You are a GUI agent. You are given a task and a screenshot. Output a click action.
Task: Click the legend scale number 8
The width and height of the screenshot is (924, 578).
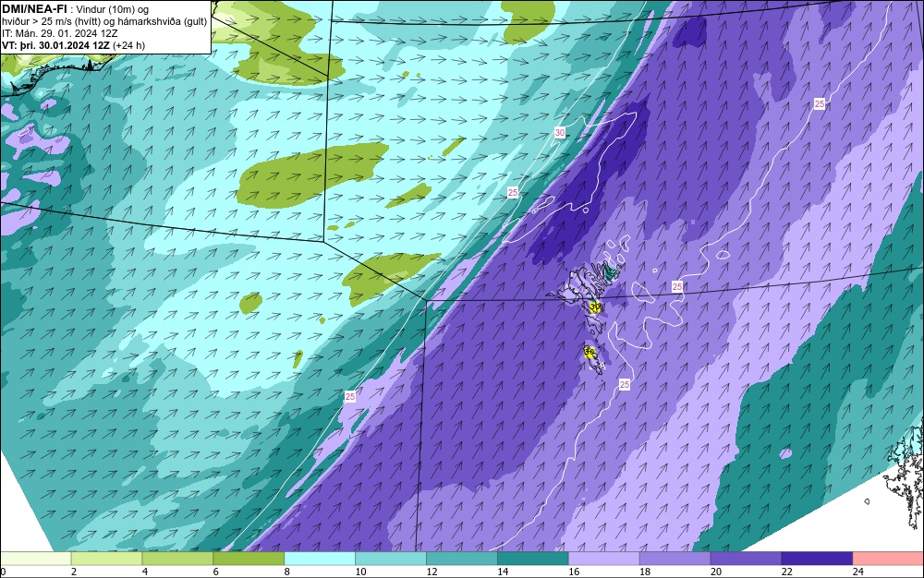click(x=287, y=572)
